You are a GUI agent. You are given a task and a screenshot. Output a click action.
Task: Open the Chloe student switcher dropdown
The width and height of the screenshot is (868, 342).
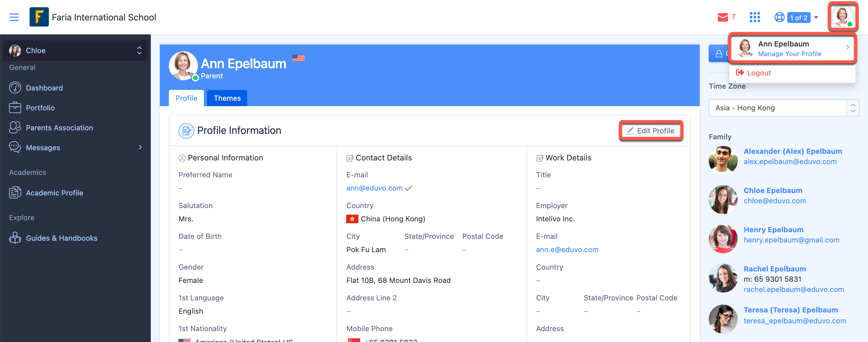pos(75,51)
